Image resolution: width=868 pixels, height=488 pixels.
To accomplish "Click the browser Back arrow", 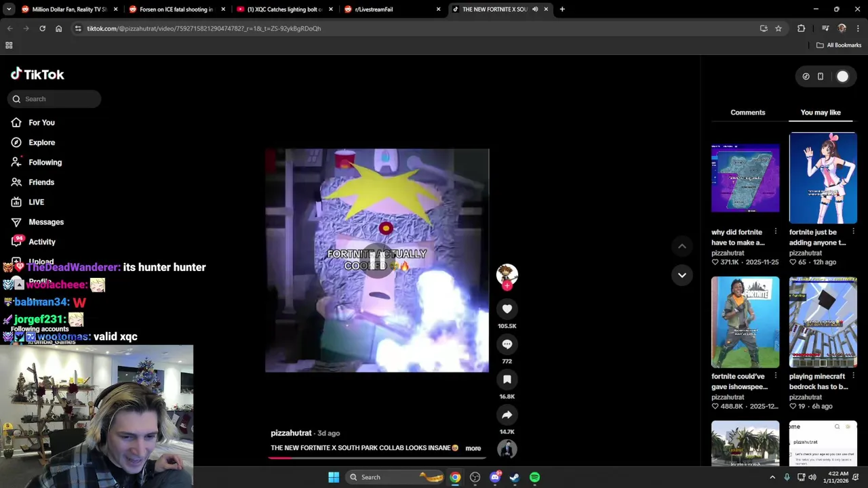I will tap(9, 28).
